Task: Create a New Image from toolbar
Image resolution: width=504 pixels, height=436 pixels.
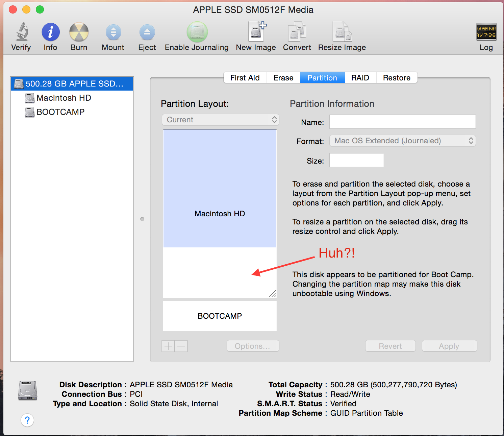Action: 257,31
